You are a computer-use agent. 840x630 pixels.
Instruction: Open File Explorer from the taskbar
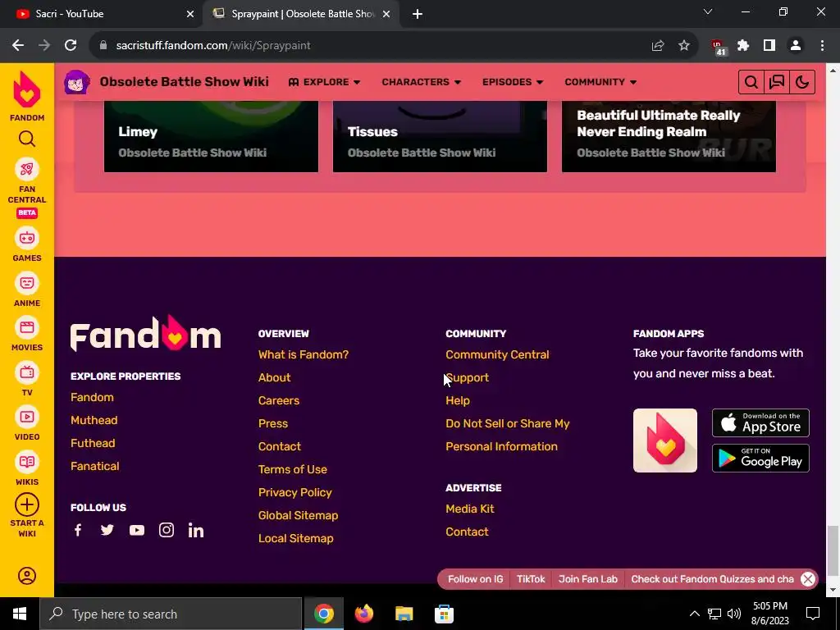(x=404, y=614)
